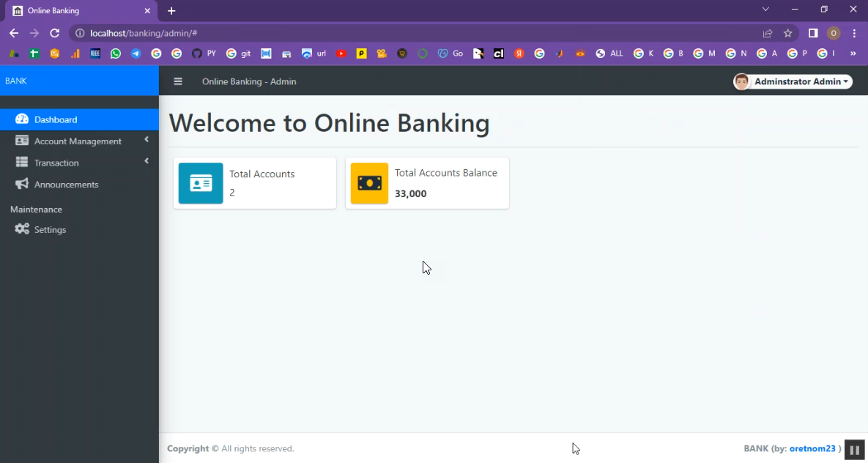Open the Go bookmark

coord(450,53)
